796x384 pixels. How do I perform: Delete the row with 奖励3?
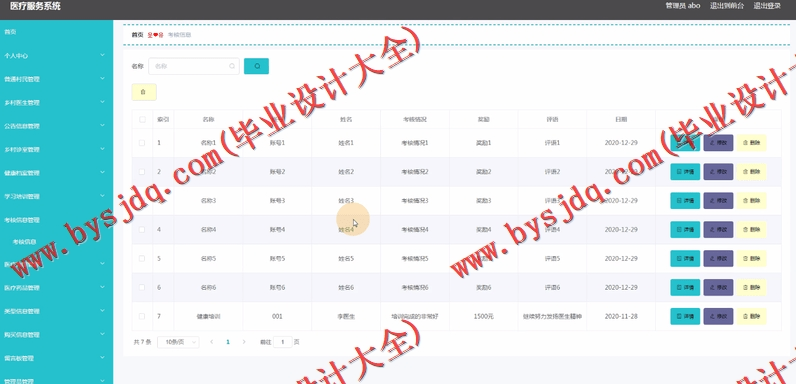[751, 201]
